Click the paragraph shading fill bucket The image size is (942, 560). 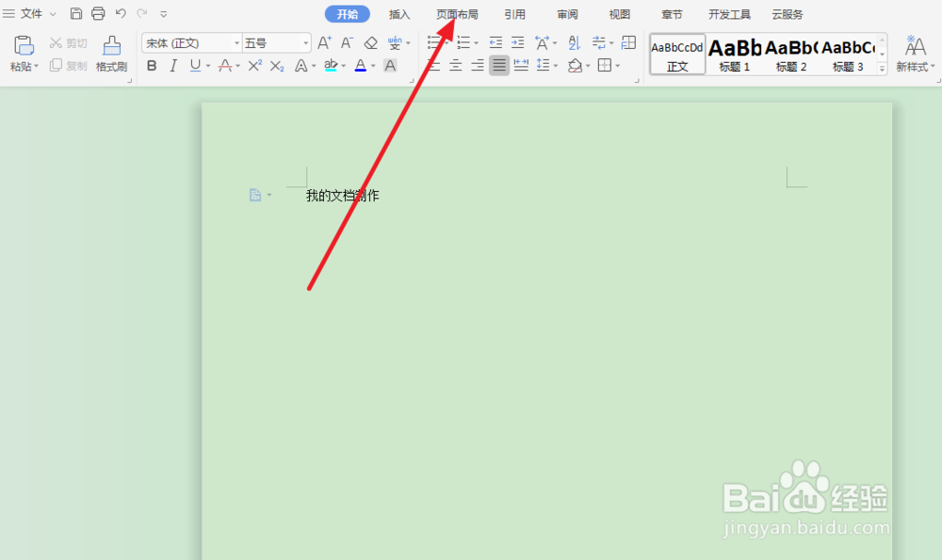tap(575, 66)
